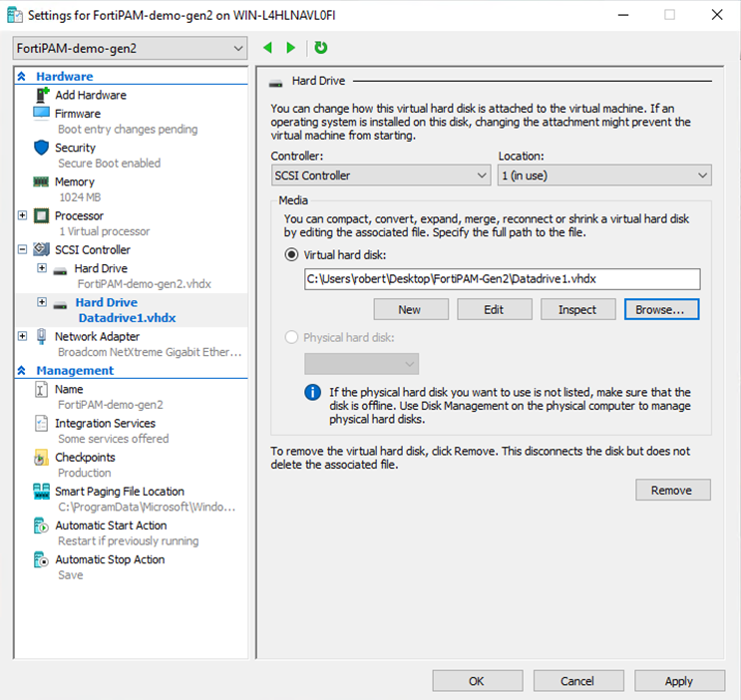The image size is (741, 700).
Task: Open the Location dropdown showing 1 (in use)
Action: point(604,175)
